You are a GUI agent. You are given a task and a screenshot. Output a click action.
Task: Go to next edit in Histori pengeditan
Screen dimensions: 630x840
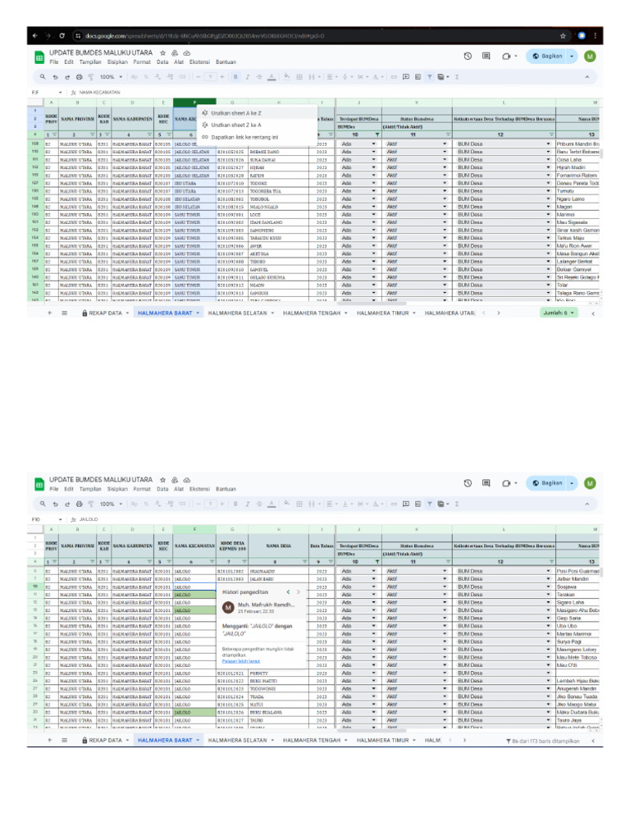(x=300, y=591)
